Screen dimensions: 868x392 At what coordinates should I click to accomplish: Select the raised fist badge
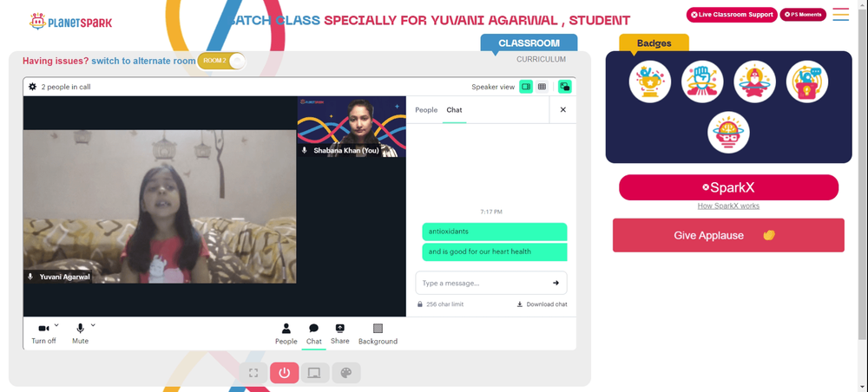point(702,82)
